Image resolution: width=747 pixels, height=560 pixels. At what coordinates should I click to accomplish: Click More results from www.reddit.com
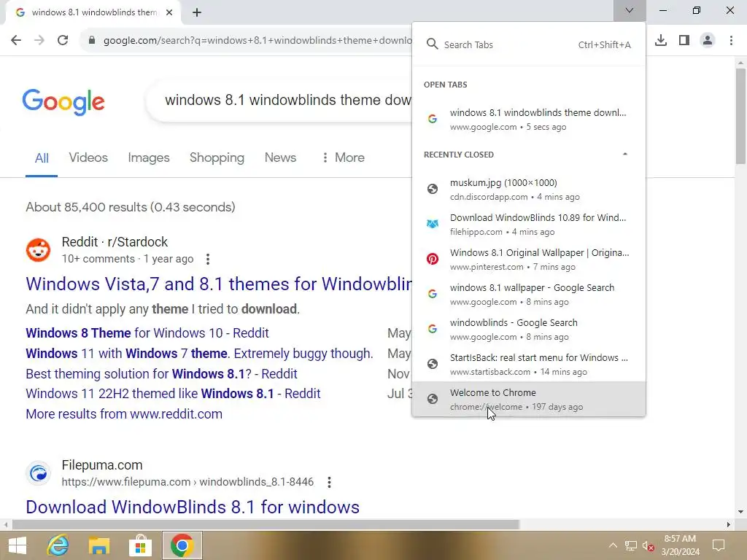coord(124,414)
